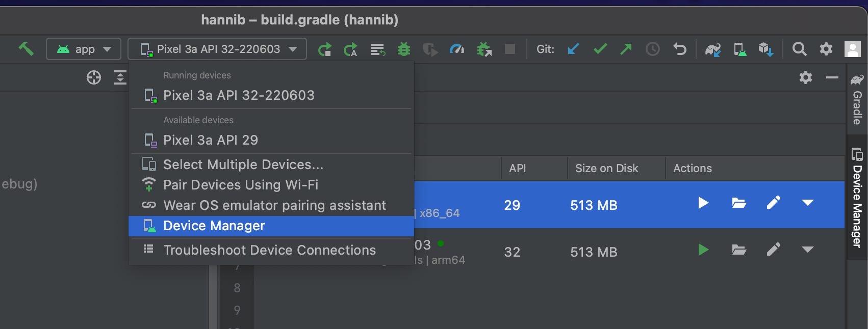Expand more actions for API 32 device
The width and height of the screenshot is (868, 329).
(x=808, y=250)
